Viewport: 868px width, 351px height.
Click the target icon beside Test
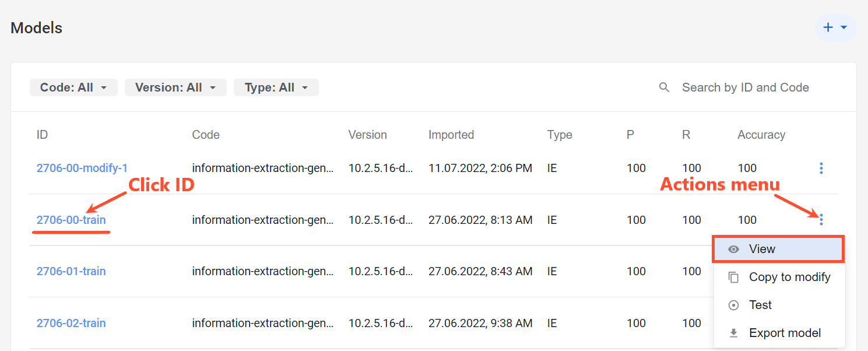734,305
